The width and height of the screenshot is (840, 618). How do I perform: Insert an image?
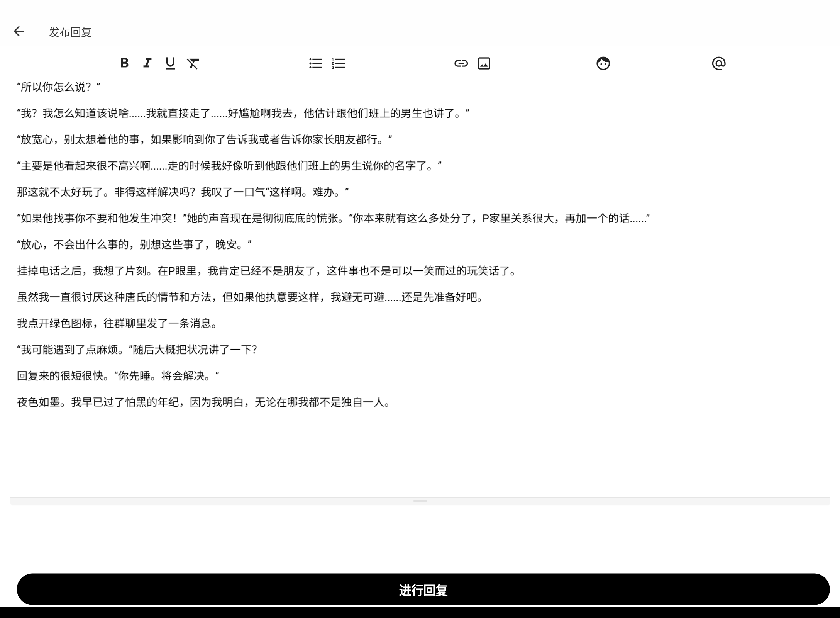pos(484,63)
